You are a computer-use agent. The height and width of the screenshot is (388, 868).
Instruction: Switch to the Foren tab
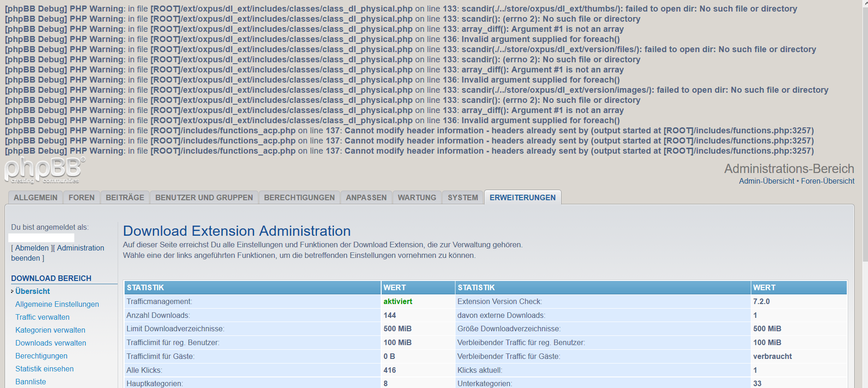point(82,197)
